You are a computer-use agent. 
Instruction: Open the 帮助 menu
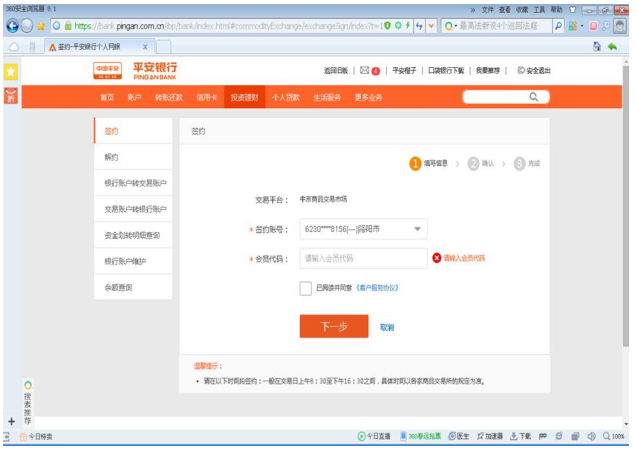point(557,10)
